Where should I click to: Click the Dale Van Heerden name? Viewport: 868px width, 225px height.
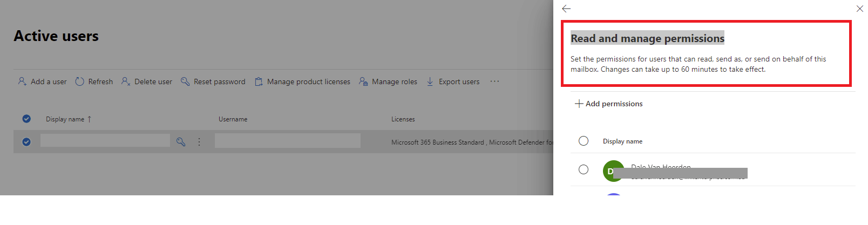661,166
